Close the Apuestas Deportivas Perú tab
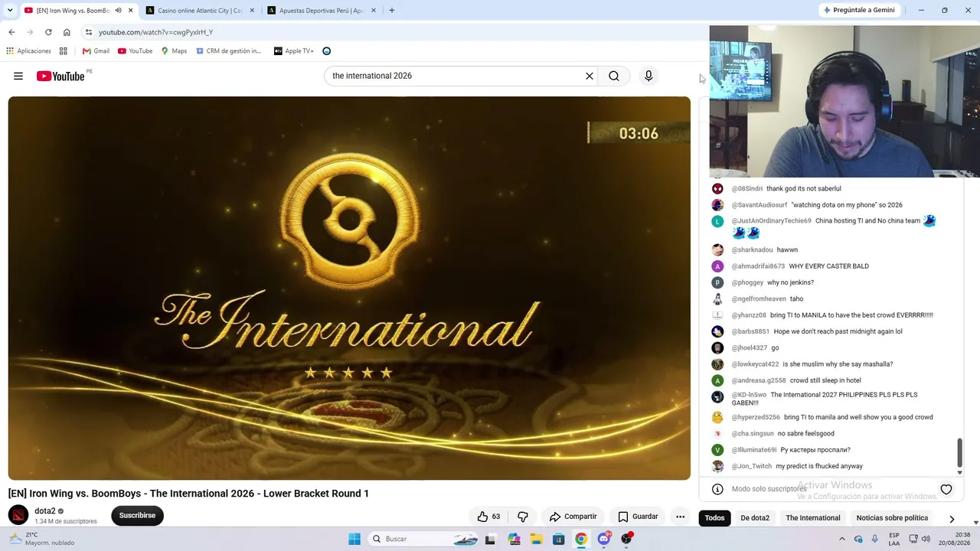 374,11
